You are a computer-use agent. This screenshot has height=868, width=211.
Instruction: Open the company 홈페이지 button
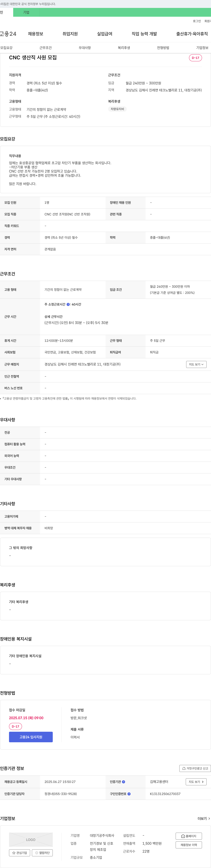click(189, 836)
